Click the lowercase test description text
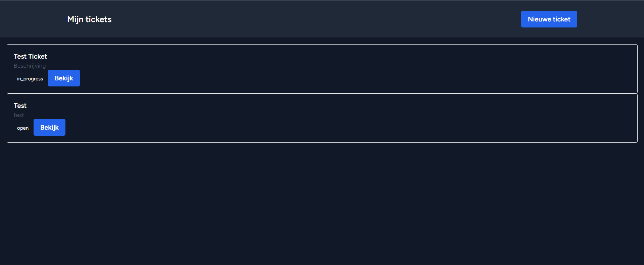The image size is (644, 265). coord(19,115)
